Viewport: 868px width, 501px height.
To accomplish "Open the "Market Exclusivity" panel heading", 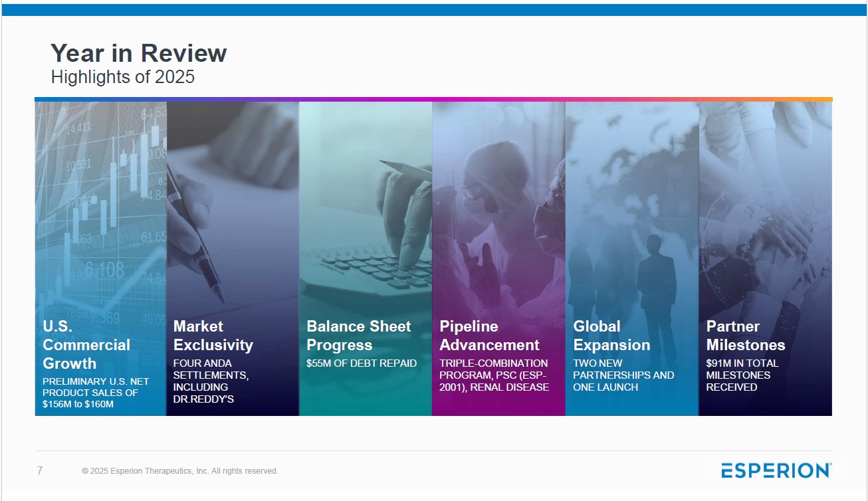I will pos(213,336).
